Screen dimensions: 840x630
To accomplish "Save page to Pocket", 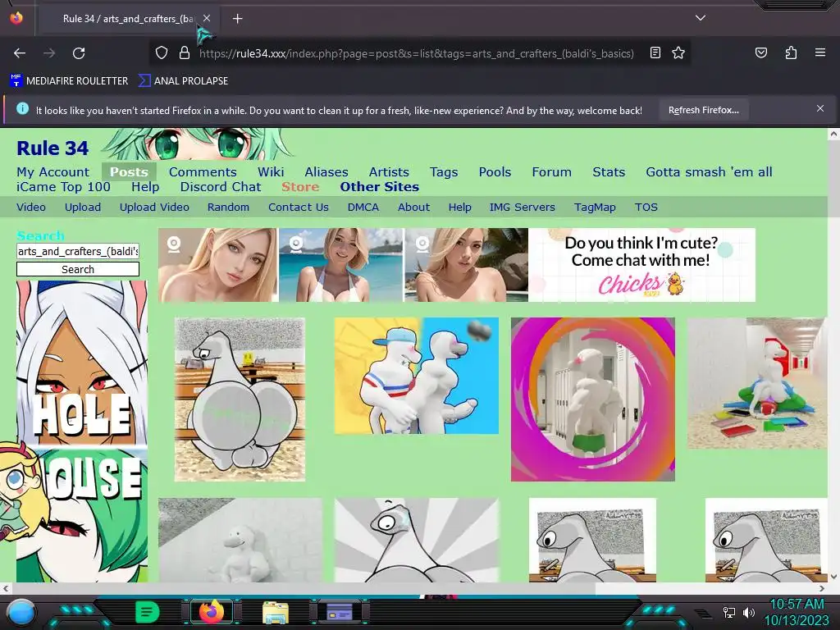I will click(760, 52).
